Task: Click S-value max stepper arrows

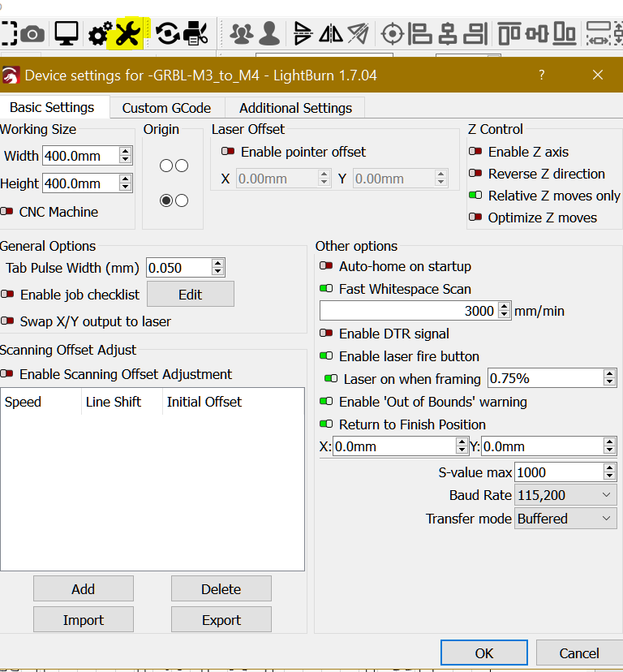Action: pyautogui.click(x=609, y=472)
